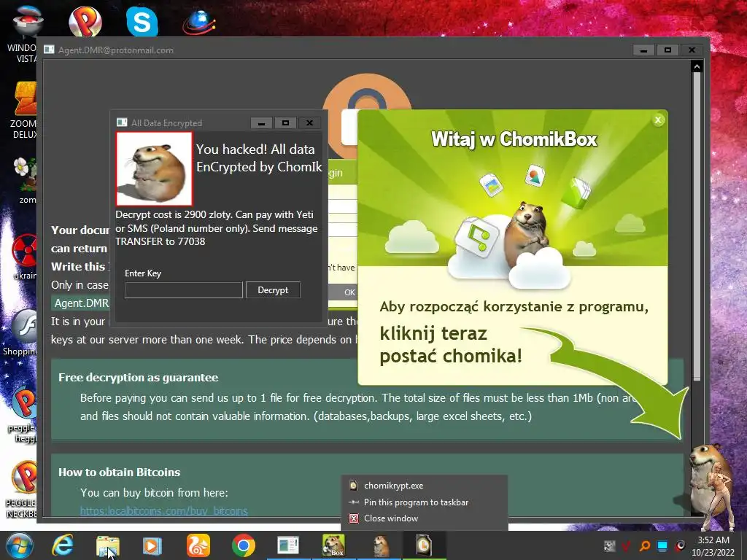Viewport: 747px width, 560px height.
Task: Click the blue monitor network tray icon
Action: point(662,545)
